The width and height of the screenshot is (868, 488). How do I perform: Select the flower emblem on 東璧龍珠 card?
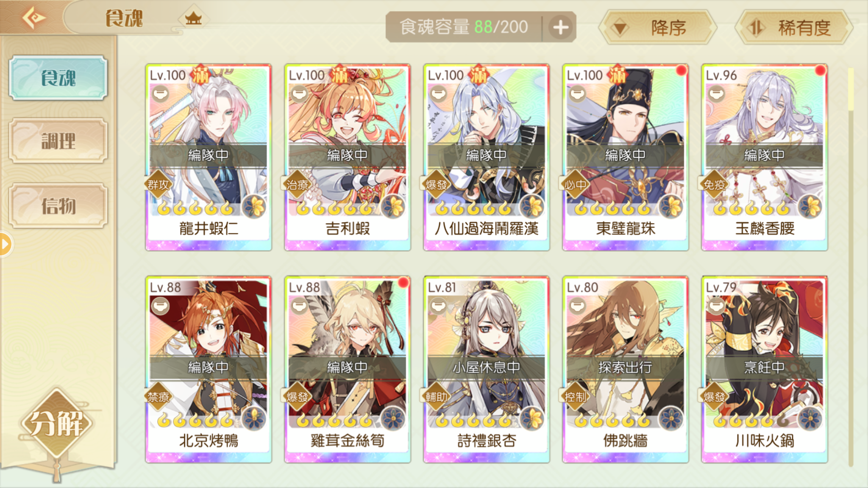[x=671, y=208]
